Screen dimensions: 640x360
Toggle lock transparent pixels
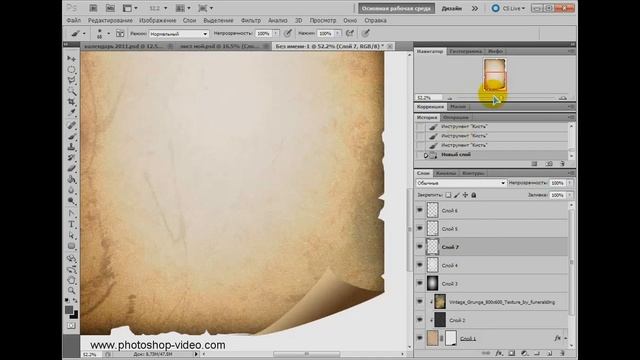tap(448, 195)
